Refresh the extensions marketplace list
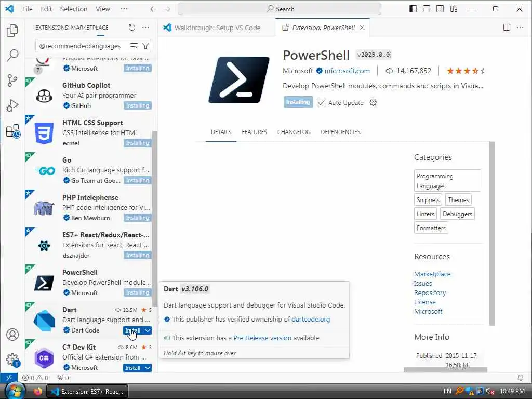 point(132,28)
